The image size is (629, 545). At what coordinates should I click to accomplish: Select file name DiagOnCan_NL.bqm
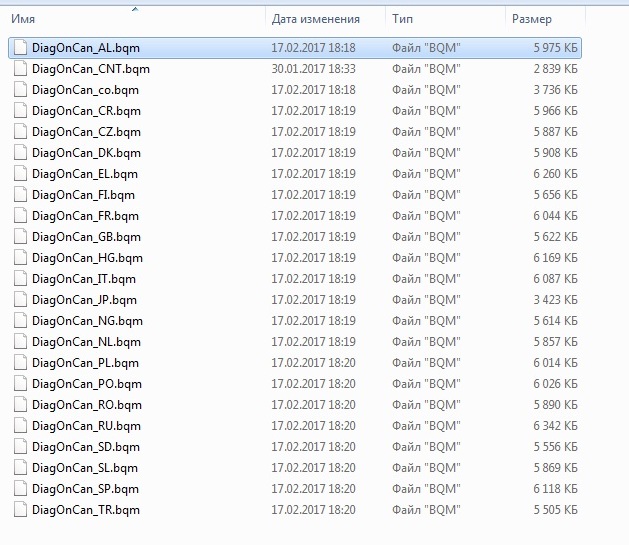(86, 342)
